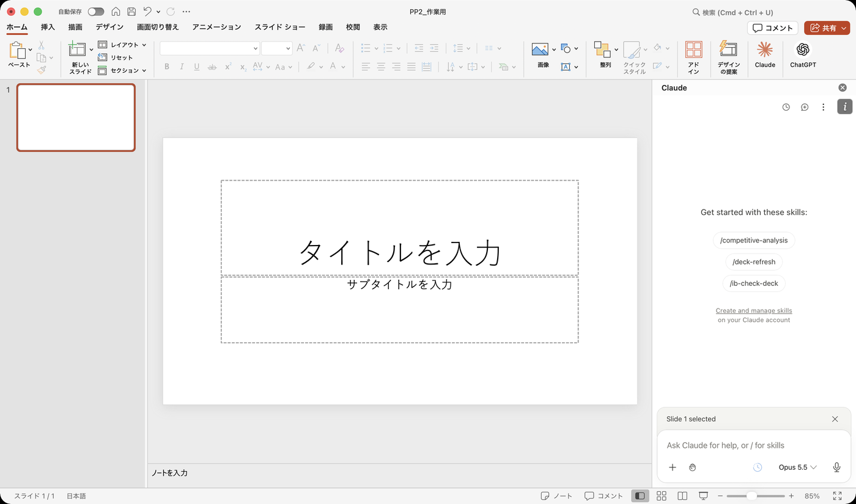Click the undo arrow in title bar
This screenshot has height=504, width=856.
147,12
